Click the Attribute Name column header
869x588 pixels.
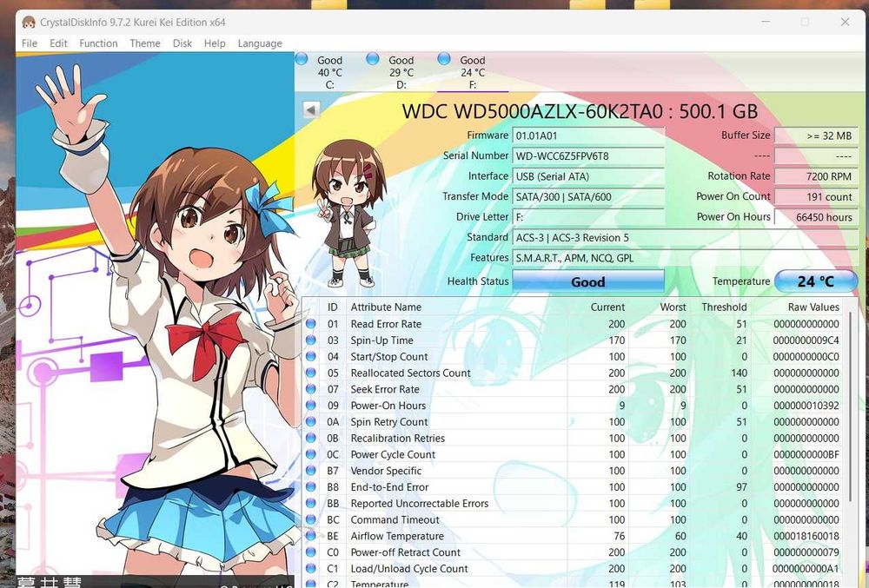pyautogui.click(x=386, y=307)
